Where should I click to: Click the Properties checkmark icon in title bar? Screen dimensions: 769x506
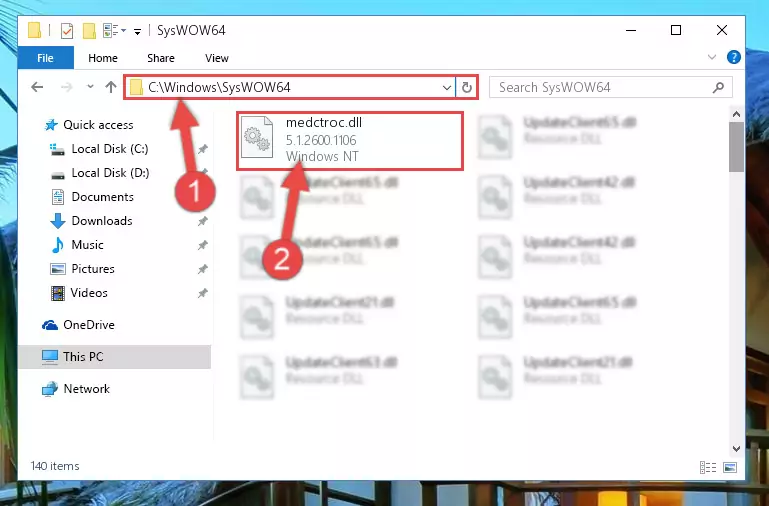[67, 31]
